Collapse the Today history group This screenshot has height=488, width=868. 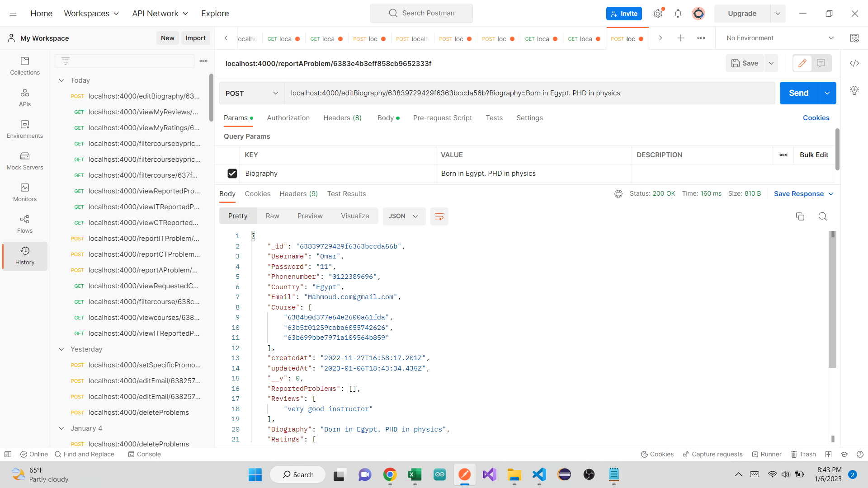(x=61, y=80)
